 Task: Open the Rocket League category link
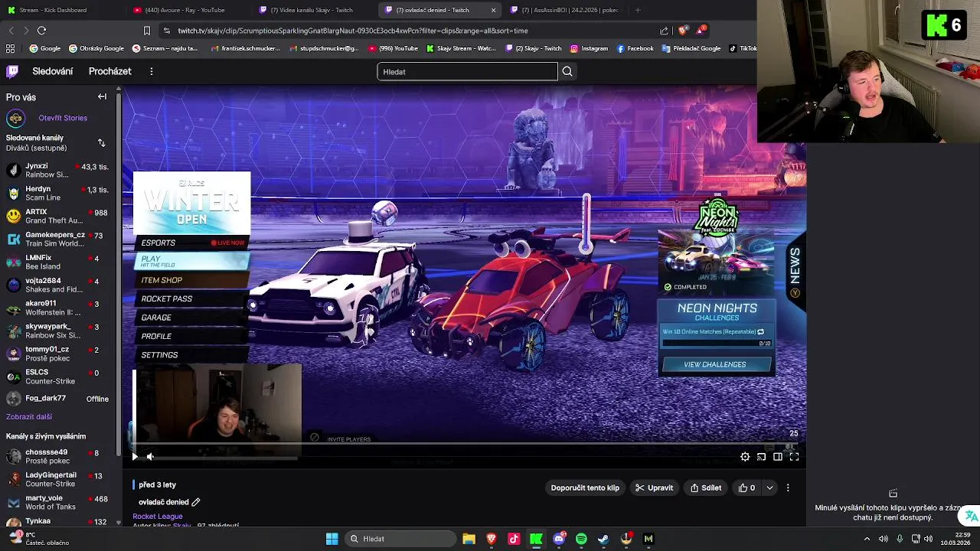coord(158,517)
